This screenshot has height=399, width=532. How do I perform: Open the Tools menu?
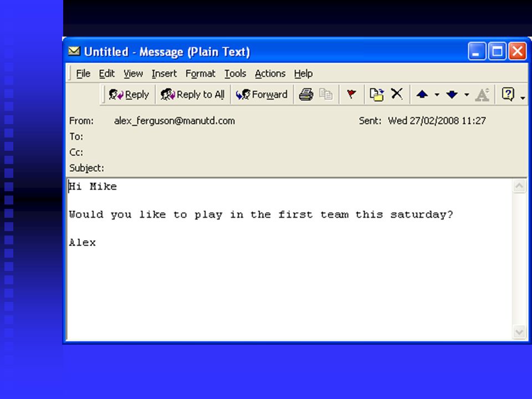click(x=235, y=74)
